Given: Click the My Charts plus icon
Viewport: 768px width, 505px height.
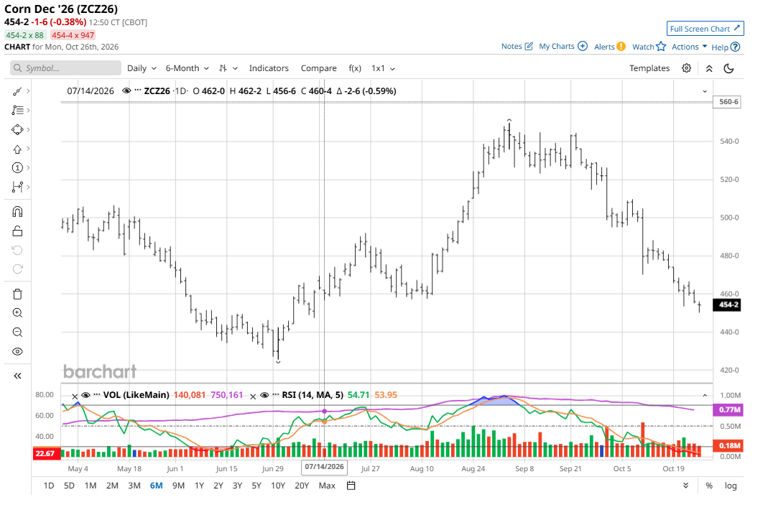Looking at the screenshot, I should (582, 46).
